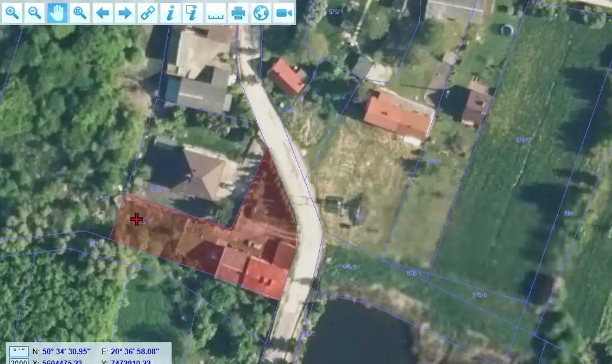The height and width of the screenshot is (364, 612).
Task: Click the red crosshair marker on parcel
Action: coord(136,219)
